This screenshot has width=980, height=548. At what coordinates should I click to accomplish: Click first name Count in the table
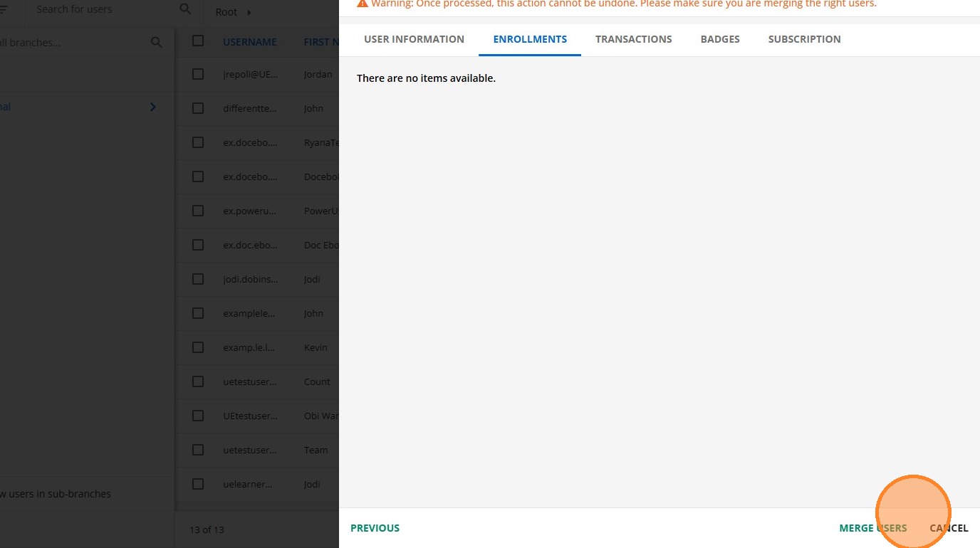coord(317,381)
